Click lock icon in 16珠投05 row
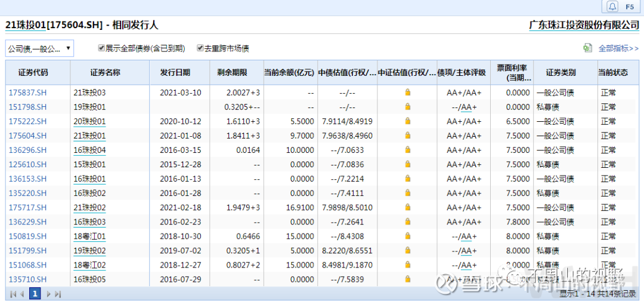Screen dimensions: 644x304 tap(407, 279)
